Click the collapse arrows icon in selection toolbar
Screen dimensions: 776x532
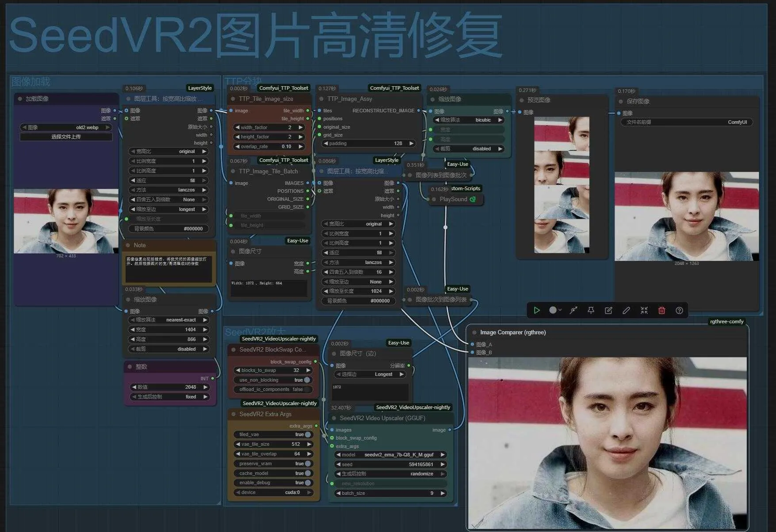(x=644, y=310)
